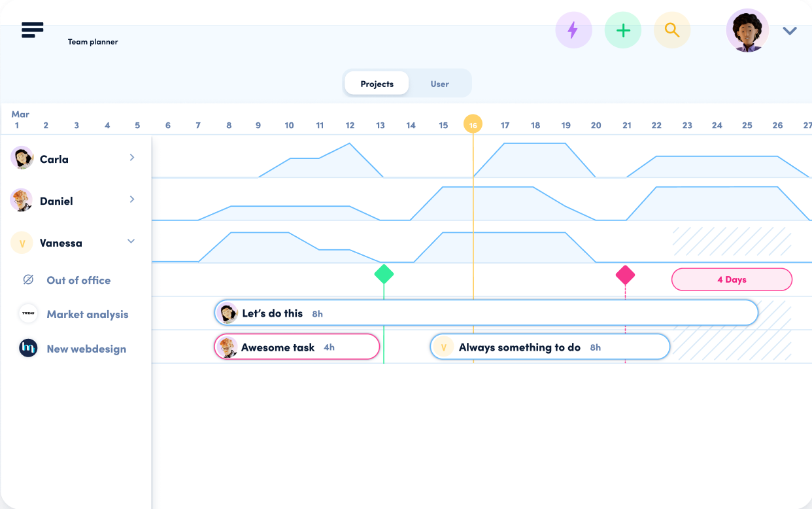Click Vanessa's initial avatar in sidebar
The height and width of the screenshot is (509, 812).
[22, 243]
